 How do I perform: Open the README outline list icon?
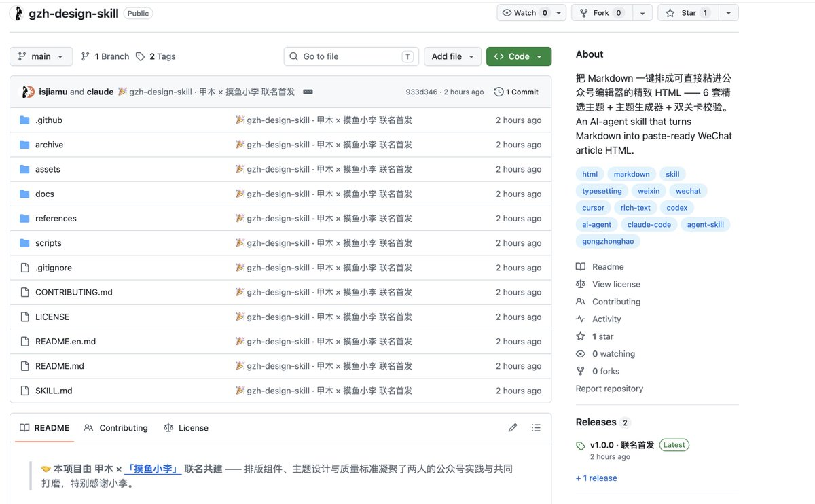click(x=536, y=428)
